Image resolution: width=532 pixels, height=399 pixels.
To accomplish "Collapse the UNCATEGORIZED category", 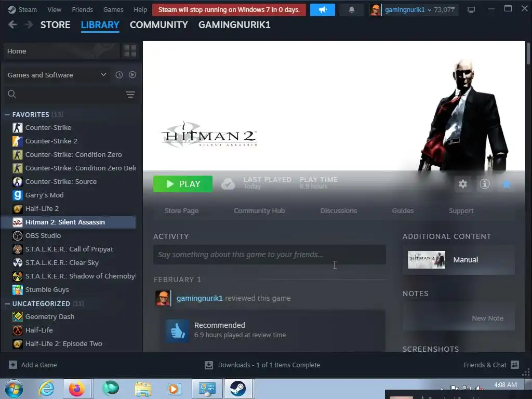I will point(7,303).
